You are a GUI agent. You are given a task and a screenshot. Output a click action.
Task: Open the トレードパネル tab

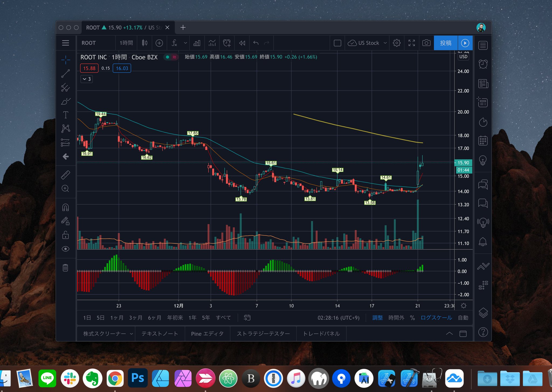(x=321, y=334)
